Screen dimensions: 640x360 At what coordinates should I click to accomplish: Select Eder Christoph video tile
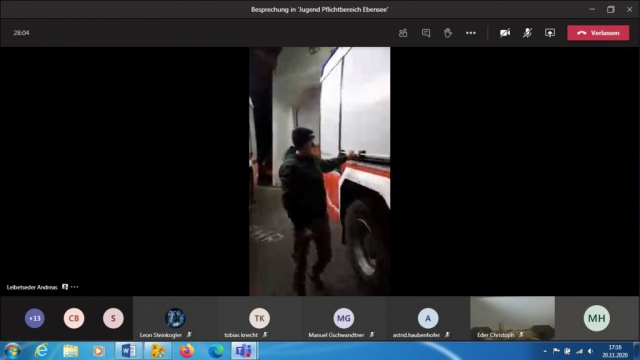[513, 318]
